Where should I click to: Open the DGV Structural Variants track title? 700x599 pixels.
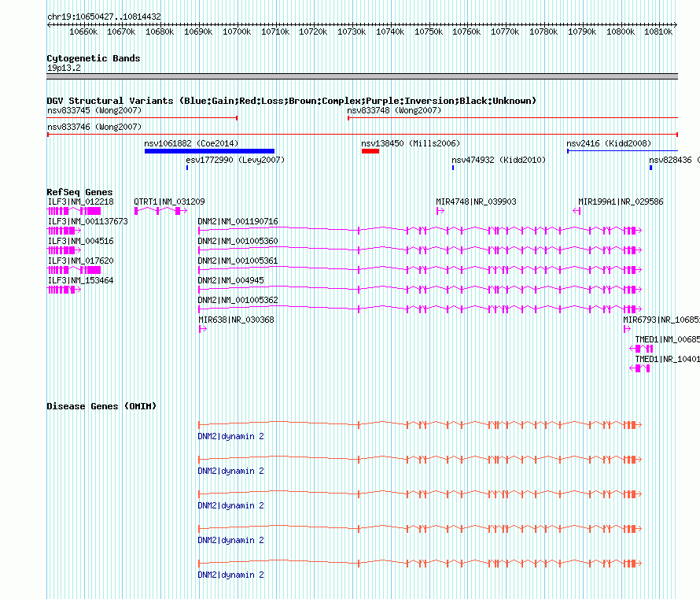coord(292,101)
